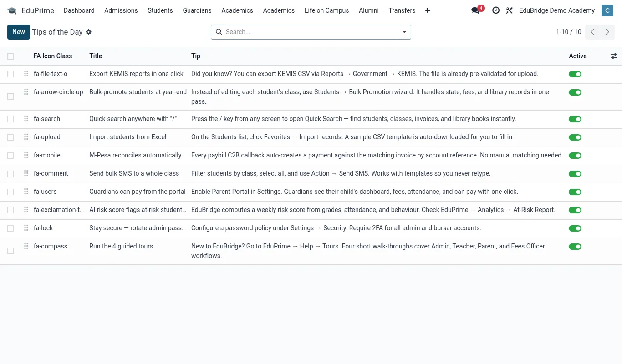Check the select-all header checkbox
The height and width of the screenshot is (364, 622).
click(x=10, y=56)
